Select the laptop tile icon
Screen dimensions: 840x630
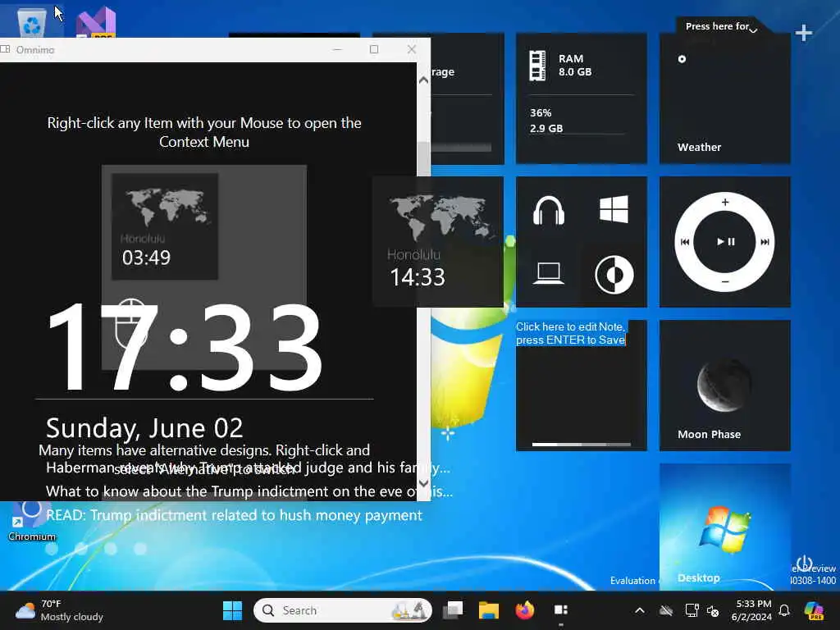click(549, 274)
